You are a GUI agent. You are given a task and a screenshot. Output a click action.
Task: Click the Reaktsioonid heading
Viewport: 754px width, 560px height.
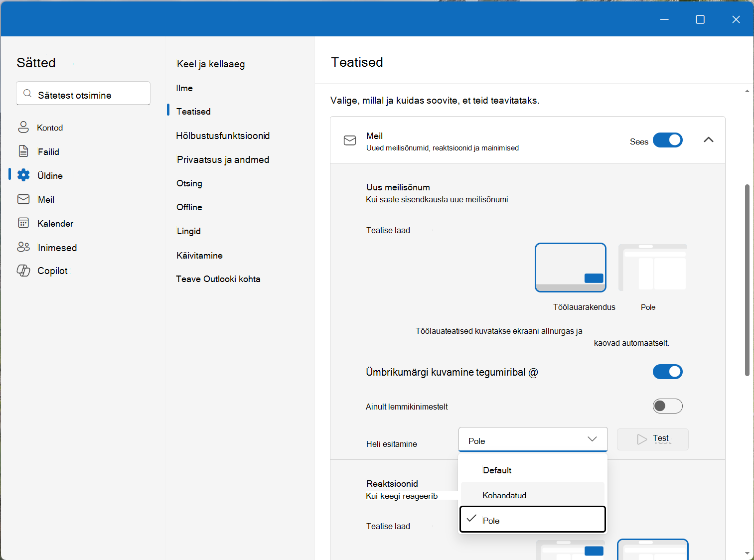tap(392, 484)
